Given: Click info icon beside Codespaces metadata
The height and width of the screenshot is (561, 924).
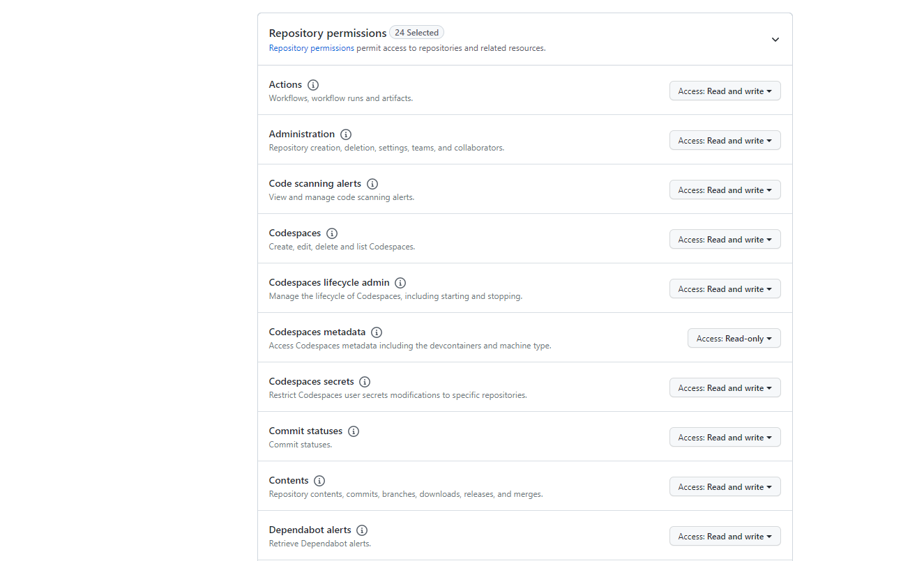Looking at the screenshot, I should (x=377, y=332).
